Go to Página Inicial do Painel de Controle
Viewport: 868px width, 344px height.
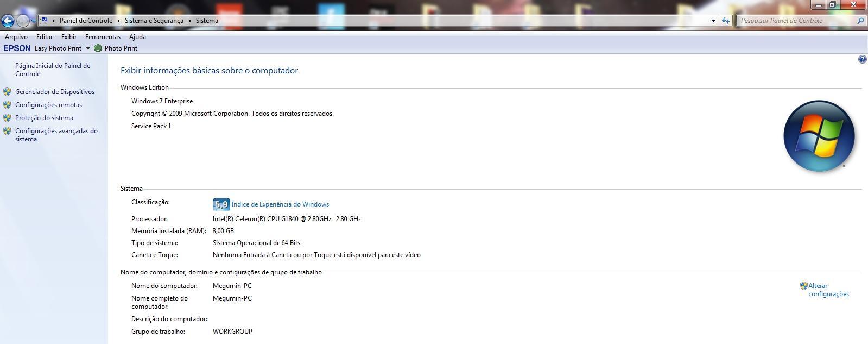53,70
